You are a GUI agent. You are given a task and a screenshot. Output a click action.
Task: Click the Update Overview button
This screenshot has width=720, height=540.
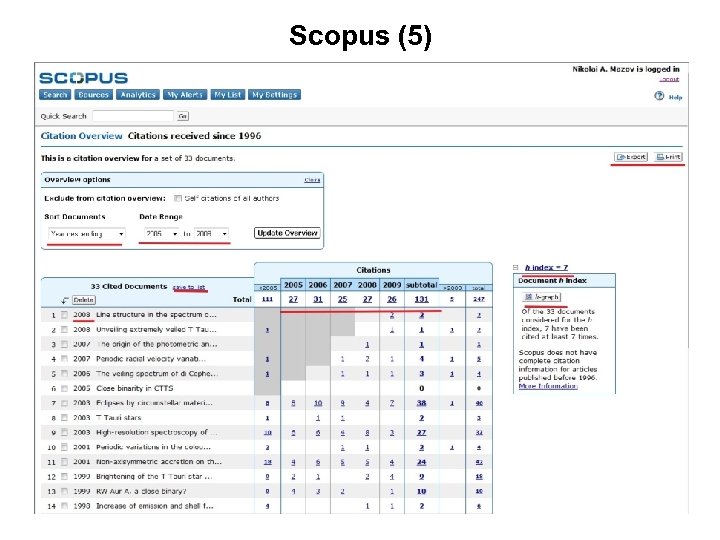[287, 233]
